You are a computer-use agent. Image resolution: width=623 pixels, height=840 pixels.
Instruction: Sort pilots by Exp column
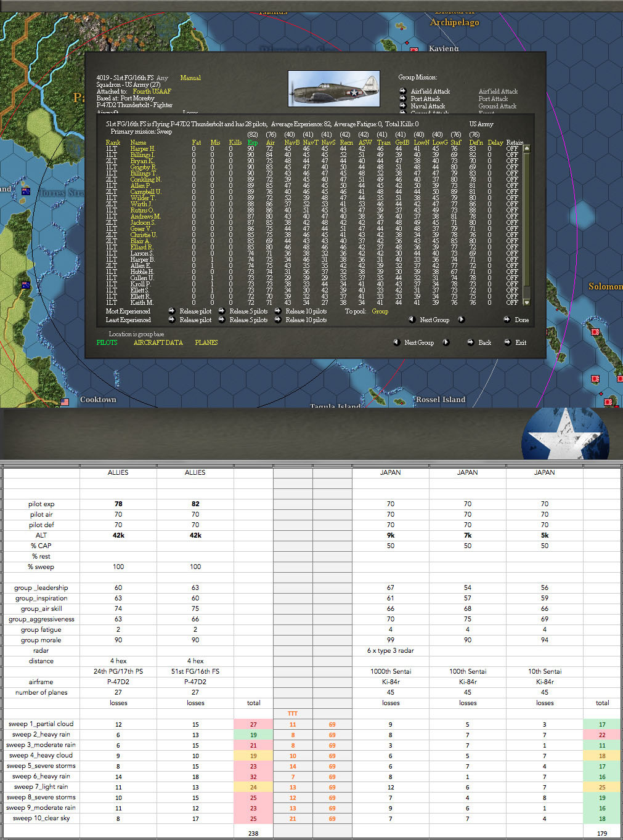coord(252,142)
